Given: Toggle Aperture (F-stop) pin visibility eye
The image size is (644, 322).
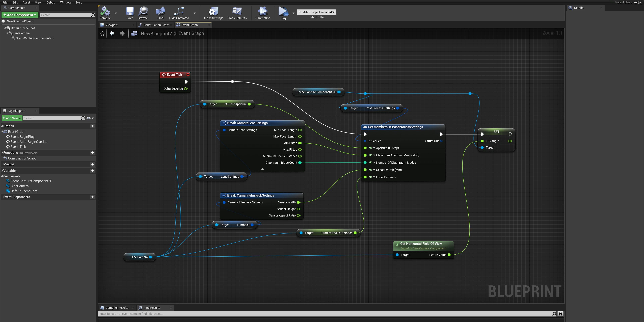Looking at the screenshot, I should tap(370, 148).
